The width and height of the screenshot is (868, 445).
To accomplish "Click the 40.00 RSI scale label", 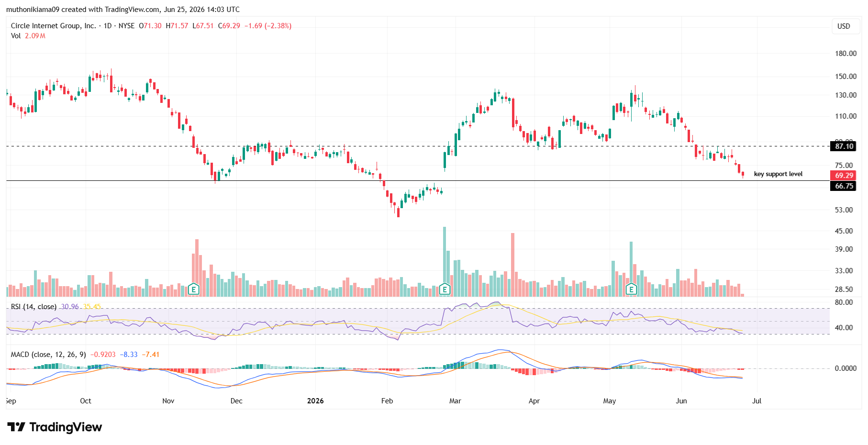I will [x=844, y=328].
